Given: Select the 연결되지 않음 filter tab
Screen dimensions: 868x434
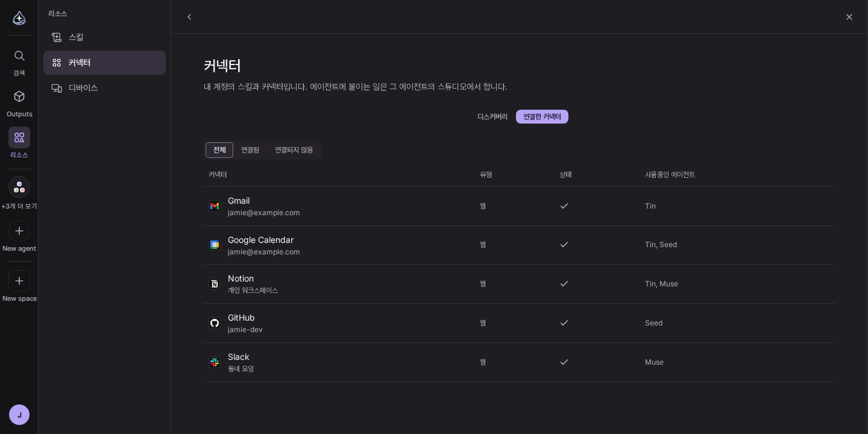Looking at the screenshot, I should pos(294,150).
